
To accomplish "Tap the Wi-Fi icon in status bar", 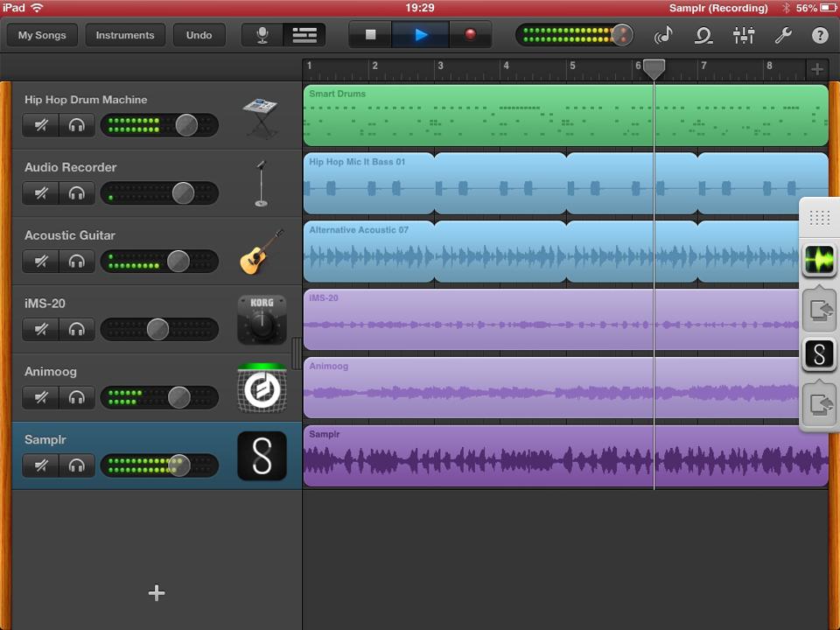I will tap(37, 8).
